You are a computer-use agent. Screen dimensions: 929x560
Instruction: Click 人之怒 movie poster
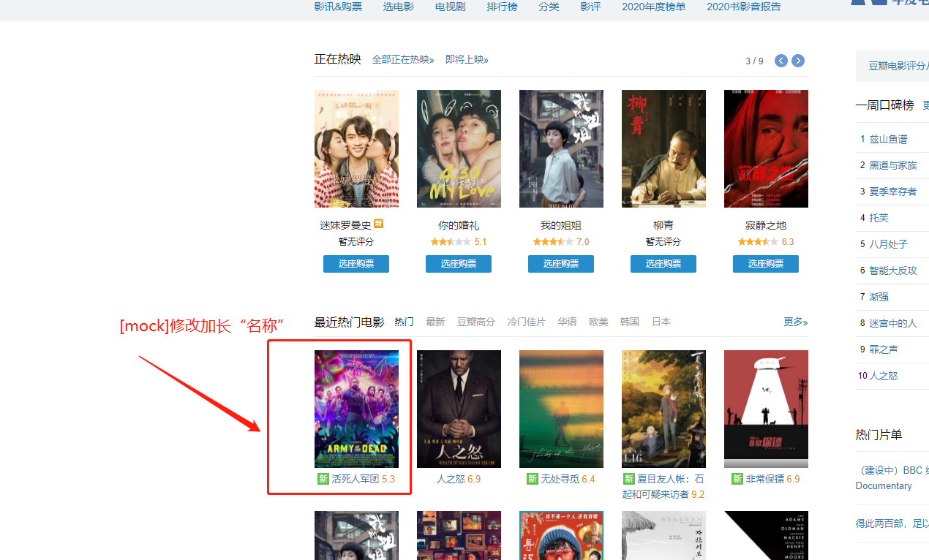459,409
